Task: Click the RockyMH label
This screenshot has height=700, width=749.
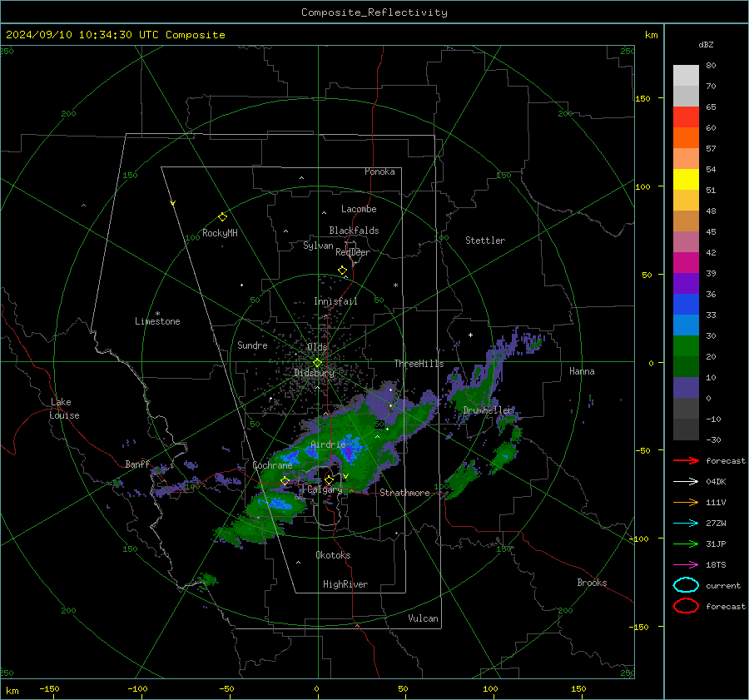Action: click(220, 233)
